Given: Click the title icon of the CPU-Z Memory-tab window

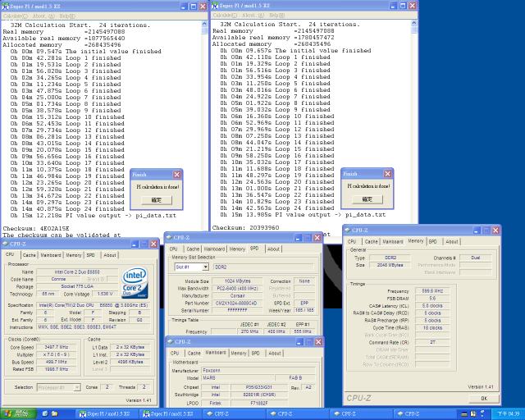Looking at the screenshot, I should 348,230.
